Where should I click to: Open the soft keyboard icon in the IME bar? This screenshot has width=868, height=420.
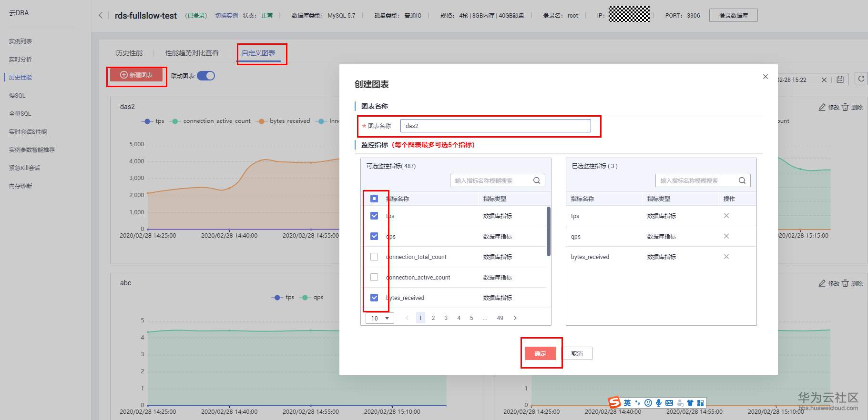click(x=669, y=403)
